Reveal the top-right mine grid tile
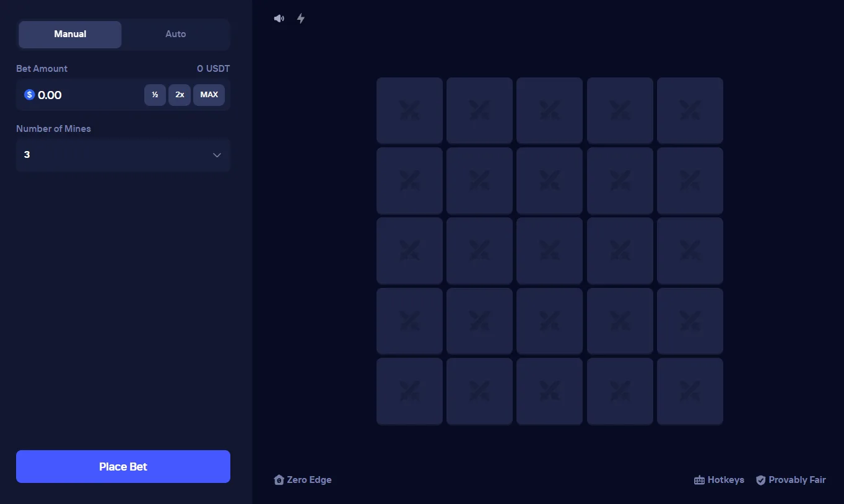844x504 pixels. (x=690, y=111)
